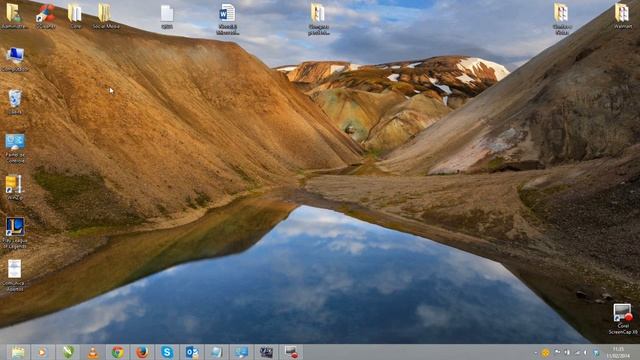Select the Corel ScreenCap X6 desktop shortcut
Screen dimensions: 640x360
[623, 319]
